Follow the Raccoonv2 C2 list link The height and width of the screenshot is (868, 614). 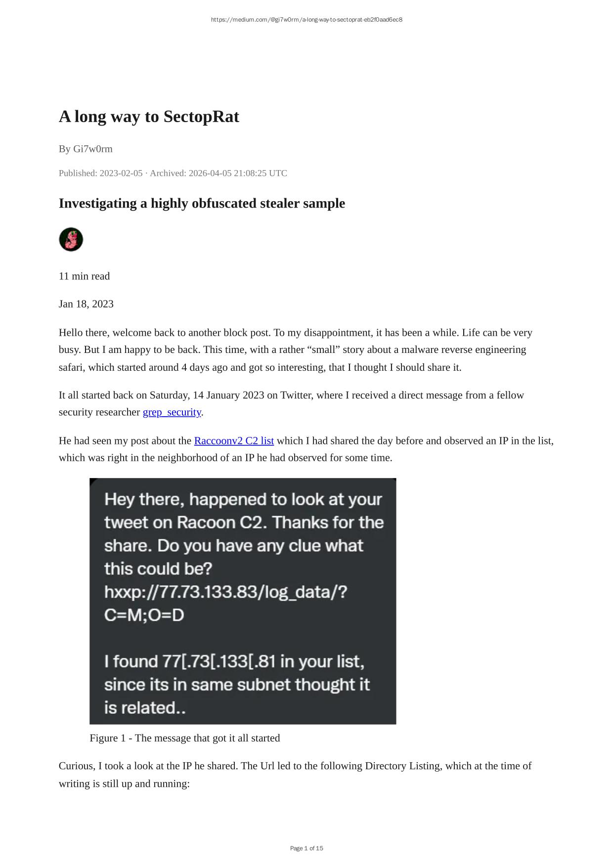pyautogui.click(x=234, y=441)
